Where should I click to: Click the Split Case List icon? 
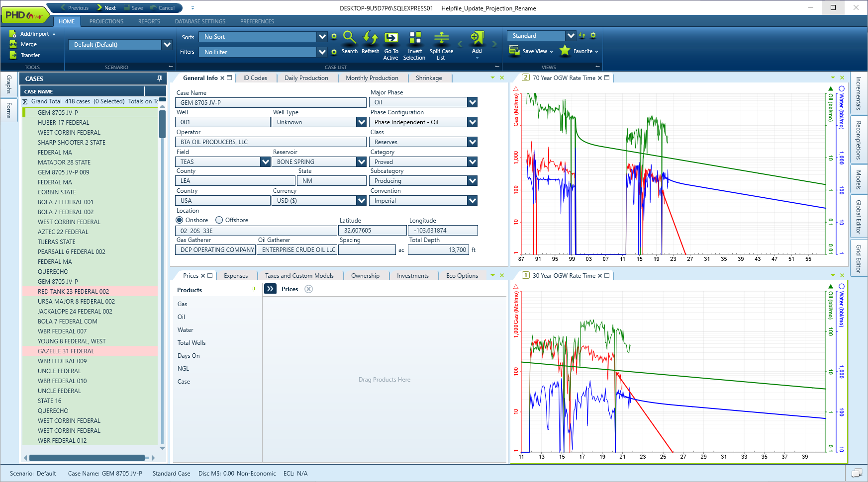[441, 38]
